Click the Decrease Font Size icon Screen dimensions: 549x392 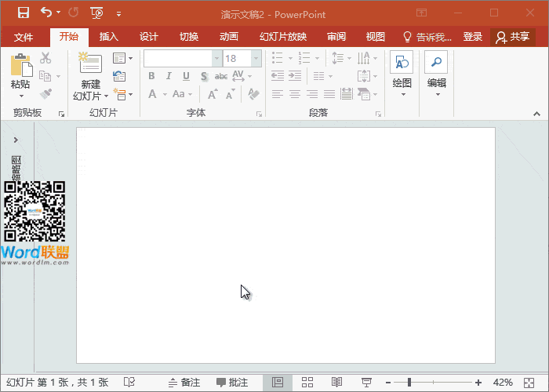click(x=230, y=94)
